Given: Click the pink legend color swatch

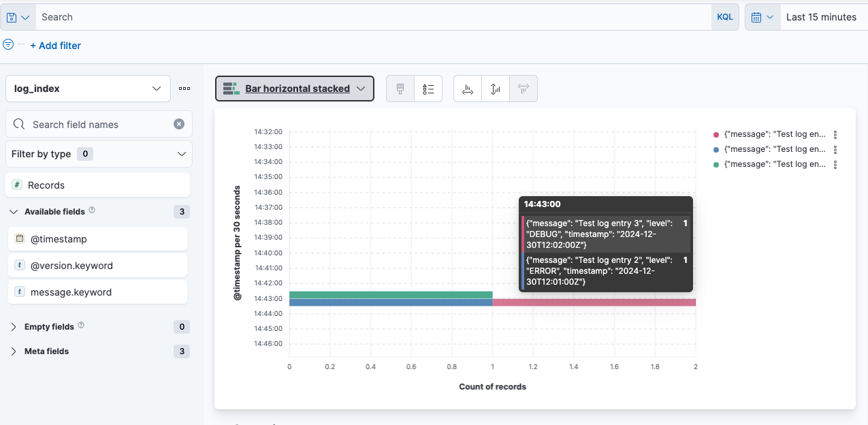Looking at the screenshot, I should click(716, 135).
